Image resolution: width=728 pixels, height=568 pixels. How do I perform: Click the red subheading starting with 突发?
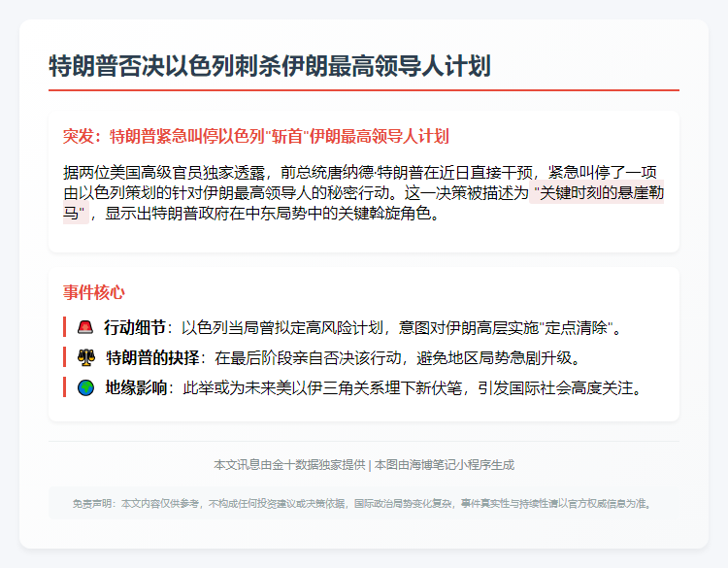(x=256, y=136)
